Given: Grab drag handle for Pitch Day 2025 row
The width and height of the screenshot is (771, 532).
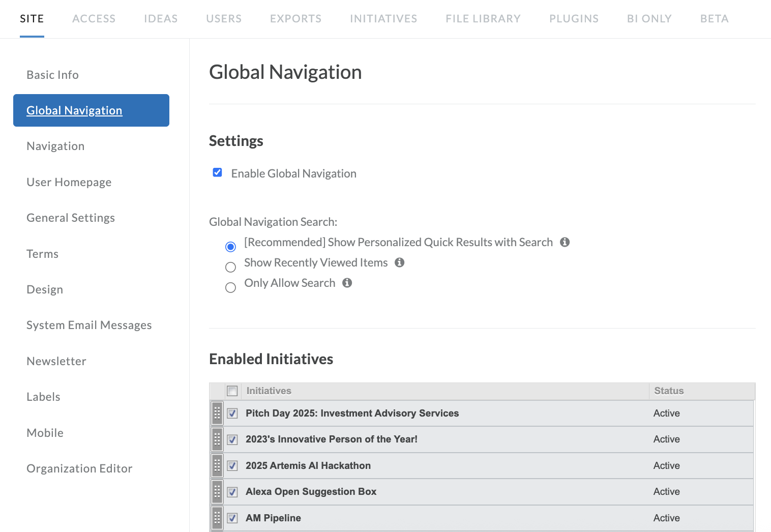Looking at the screenshot, I should [x=217, y=413].
